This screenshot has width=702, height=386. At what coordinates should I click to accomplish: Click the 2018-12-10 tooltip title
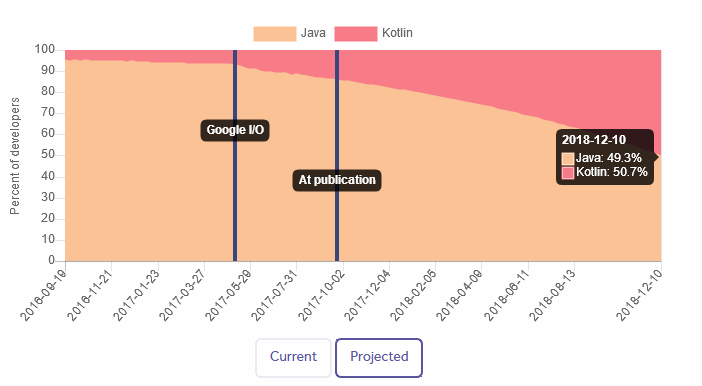tap(594, 140)
